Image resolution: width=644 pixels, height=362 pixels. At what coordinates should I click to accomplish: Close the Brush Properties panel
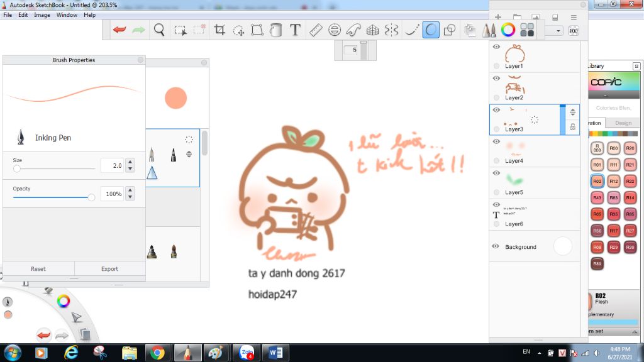(140, 60)
